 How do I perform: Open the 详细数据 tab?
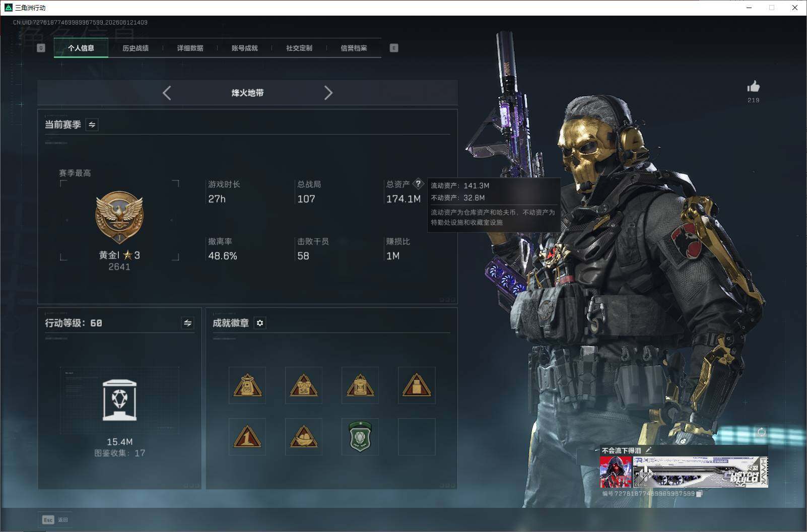[x=190, y=48]
